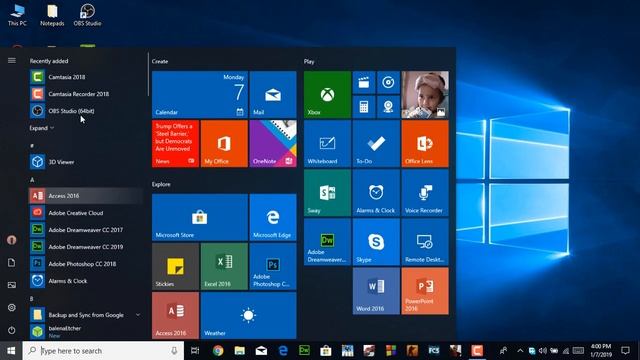Open the Calculator small tile
The image size is (640, 360).
[x=364, y=107]
